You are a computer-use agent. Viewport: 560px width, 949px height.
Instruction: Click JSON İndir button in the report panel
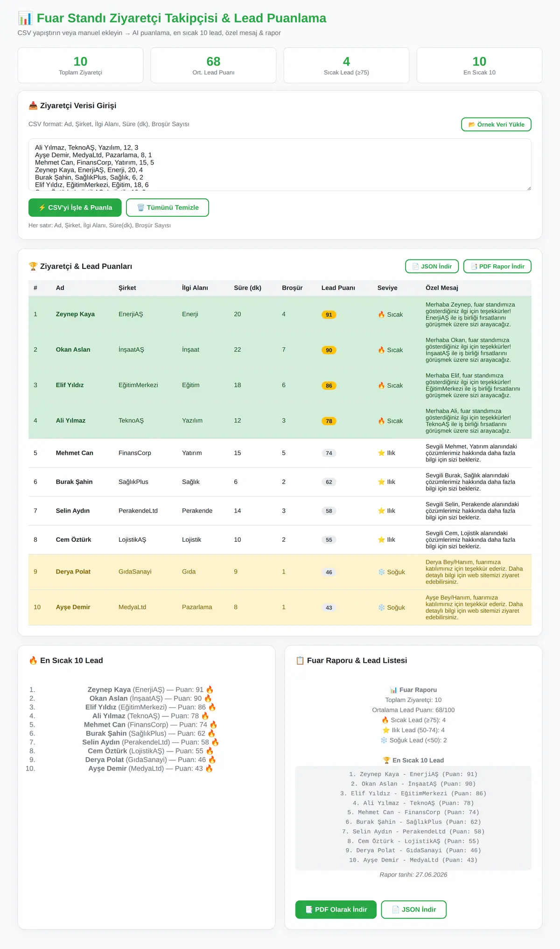414,909
